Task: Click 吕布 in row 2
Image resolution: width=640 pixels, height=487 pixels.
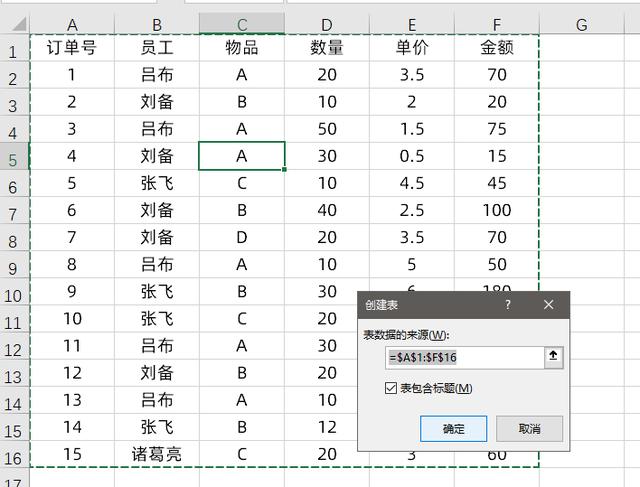Action: pos(157,75)
